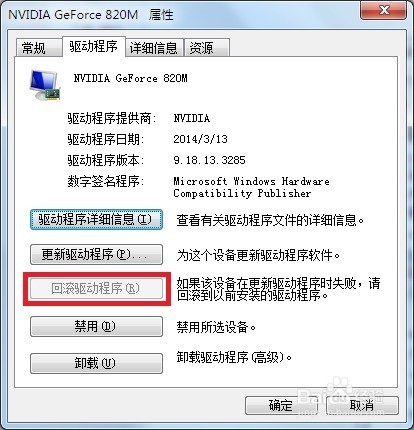Click 更新驱动程序(P)... button
The image size is (414, 430).
(x=96, y=255)
